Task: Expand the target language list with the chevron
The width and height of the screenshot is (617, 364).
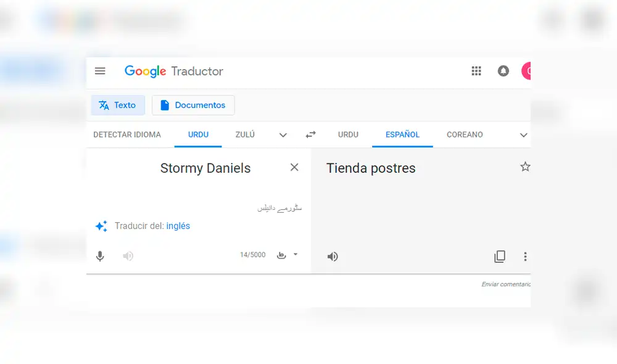Action: [x=524, y=134]
